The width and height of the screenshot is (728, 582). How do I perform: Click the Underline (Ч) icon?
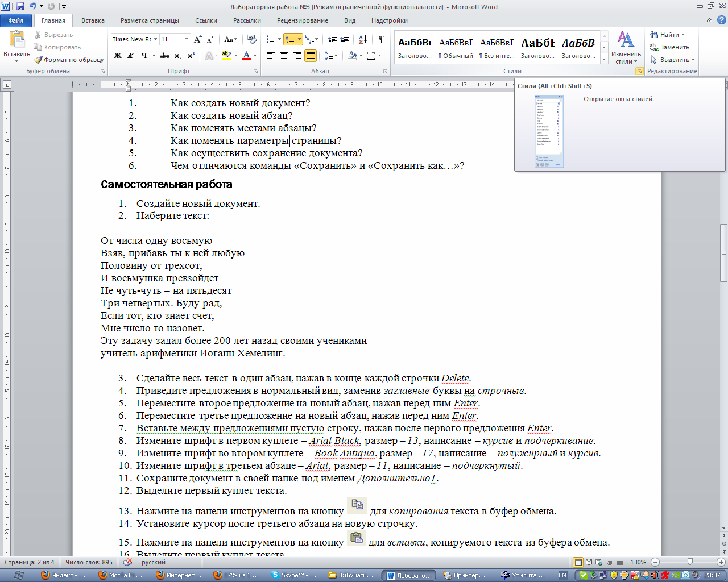pyautogui.click(x=144, y=56)
